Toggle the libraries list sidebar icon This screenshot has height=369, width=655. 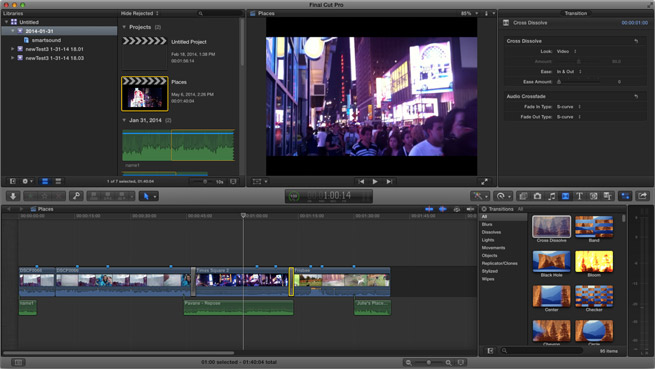click(13, 181)
